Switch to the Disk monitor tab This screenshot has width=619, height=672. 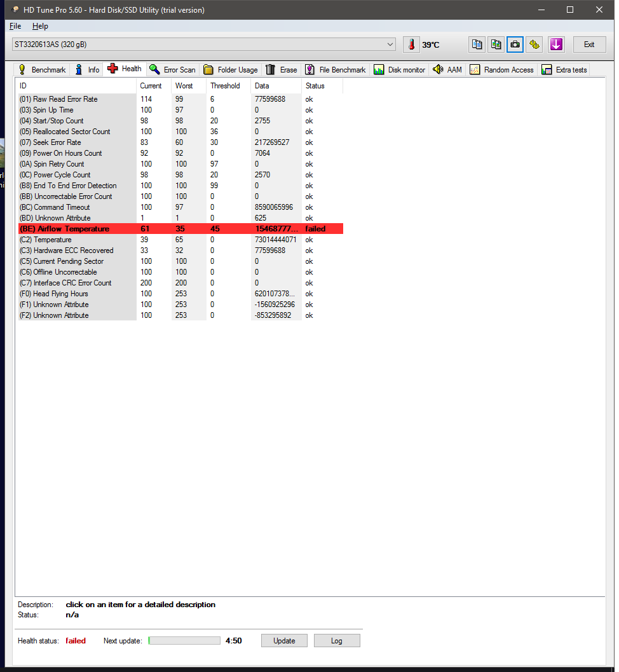399,70
